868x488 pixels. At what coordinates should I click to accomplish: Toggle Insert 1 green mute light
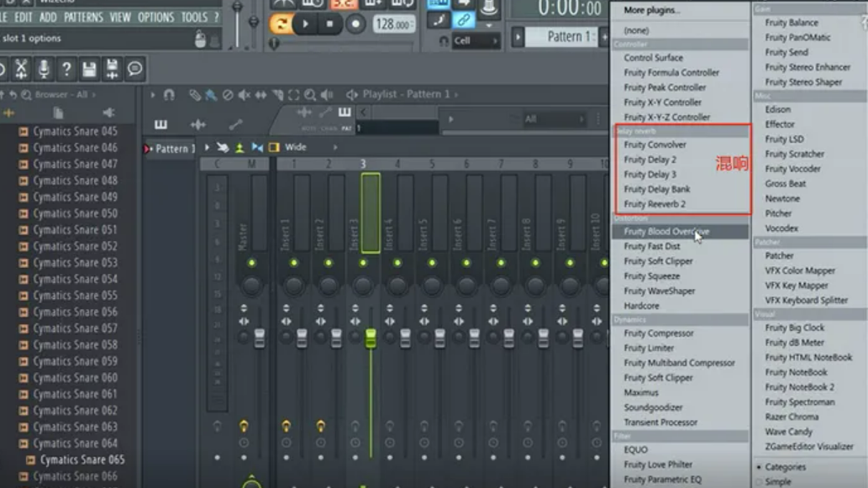click(293, 263)
